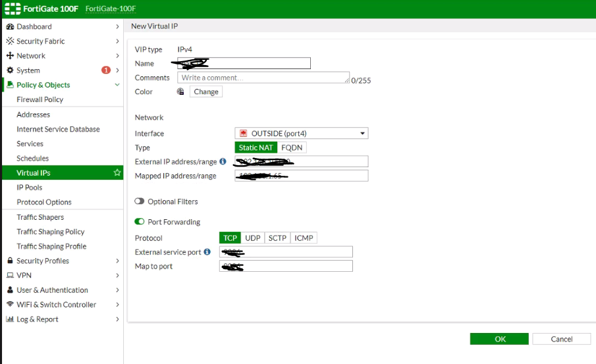Expand the System menu chevron

click(117, 70)
